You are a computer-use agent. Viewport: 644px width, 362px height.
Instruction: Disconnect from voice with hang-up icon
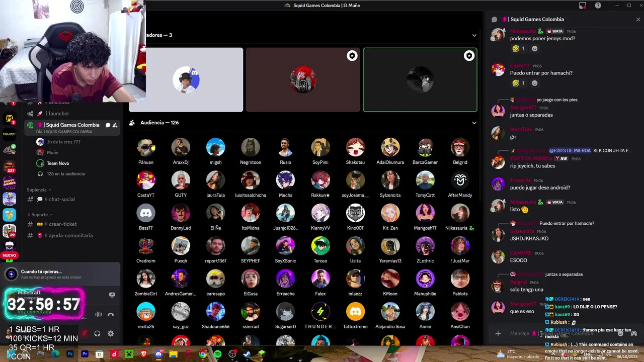tap(111, 315)
